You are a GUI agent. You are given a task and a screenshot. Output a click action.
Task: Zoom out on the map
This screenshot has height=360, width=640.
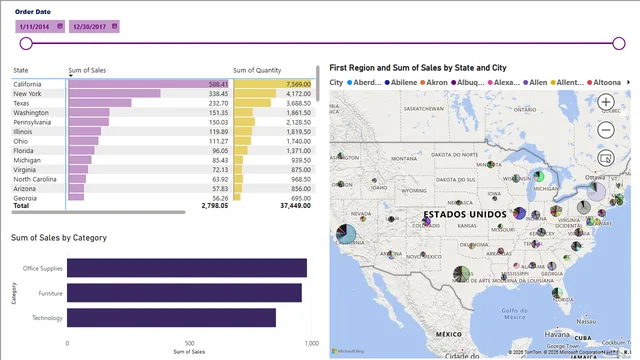point(606,130)
